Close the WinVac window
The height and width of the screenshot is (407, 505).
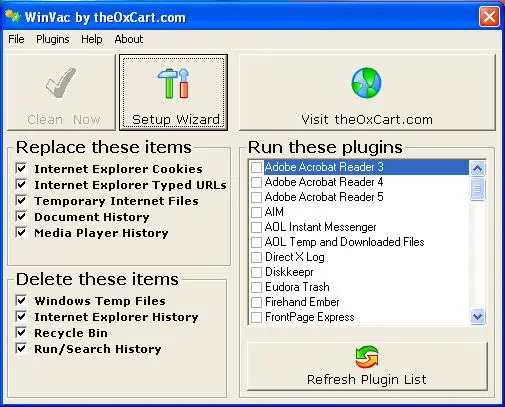pos(489,16)
